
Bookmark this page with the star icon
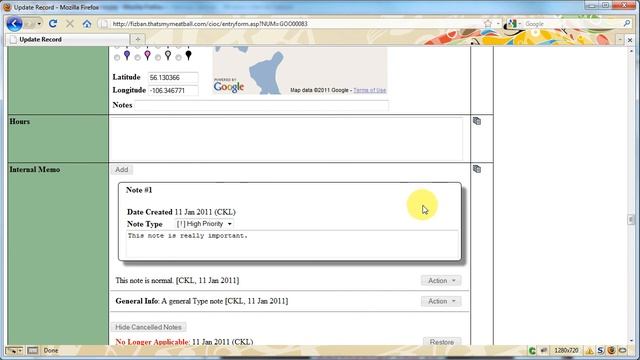(488, 24)
